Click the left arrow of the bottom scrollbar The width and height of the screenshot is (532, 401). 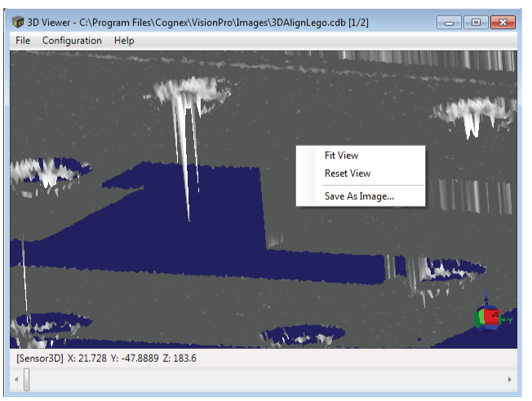coord(16,380)
